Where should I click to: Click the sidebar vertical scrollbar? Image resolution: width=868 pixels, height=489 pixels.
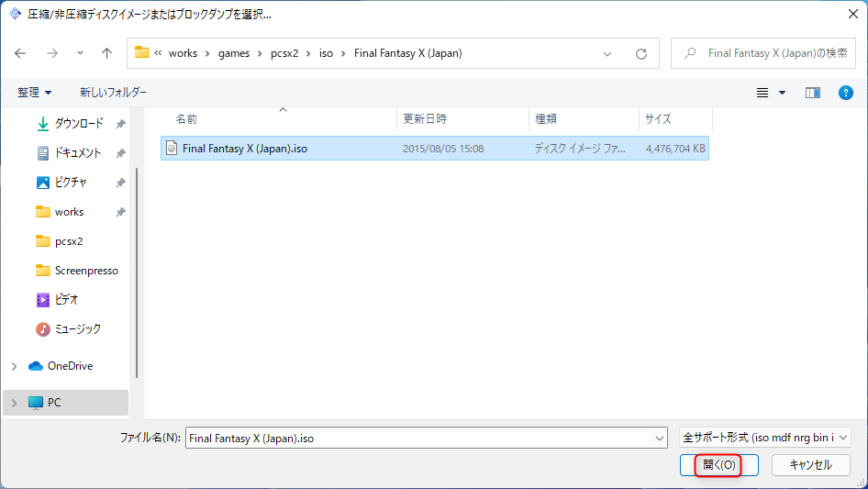pyautogui.click(x=136, y=272)
